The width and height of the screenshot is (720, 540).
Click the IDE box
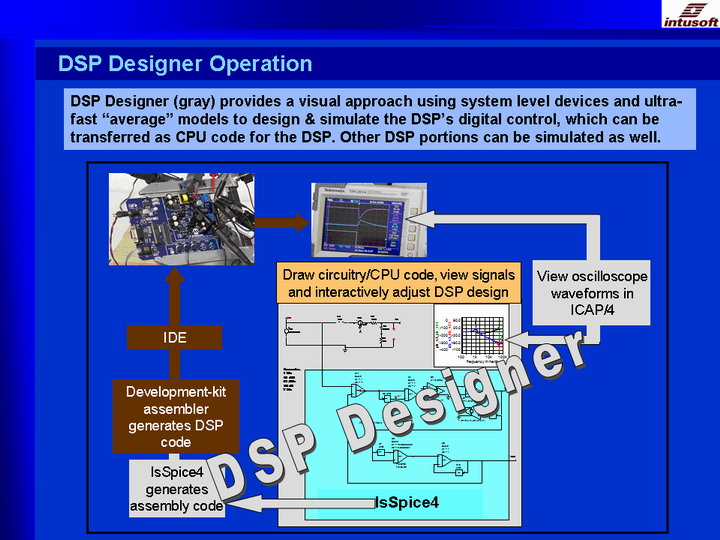pos(174,338)
